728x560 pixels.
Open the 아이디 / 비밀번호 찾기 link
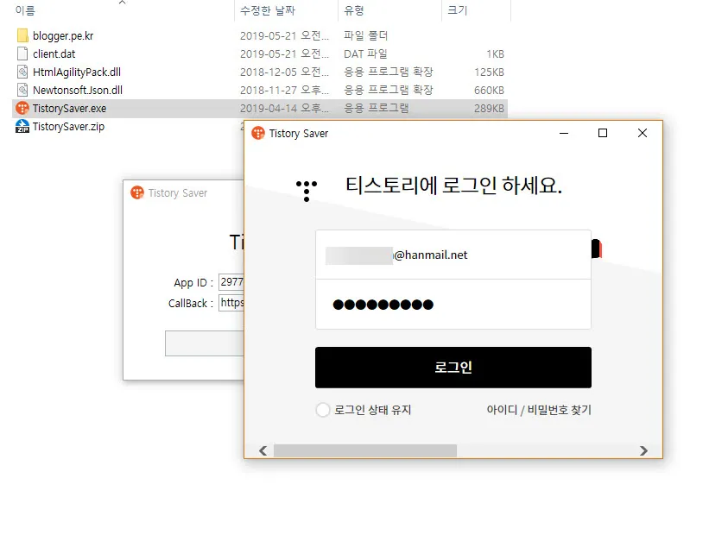click(x=539, y=410)
